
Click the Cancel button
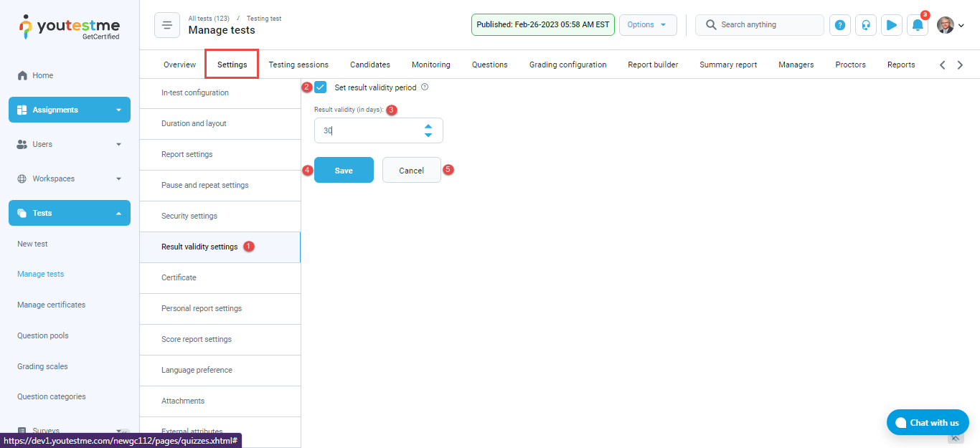[x=411, y=171]
